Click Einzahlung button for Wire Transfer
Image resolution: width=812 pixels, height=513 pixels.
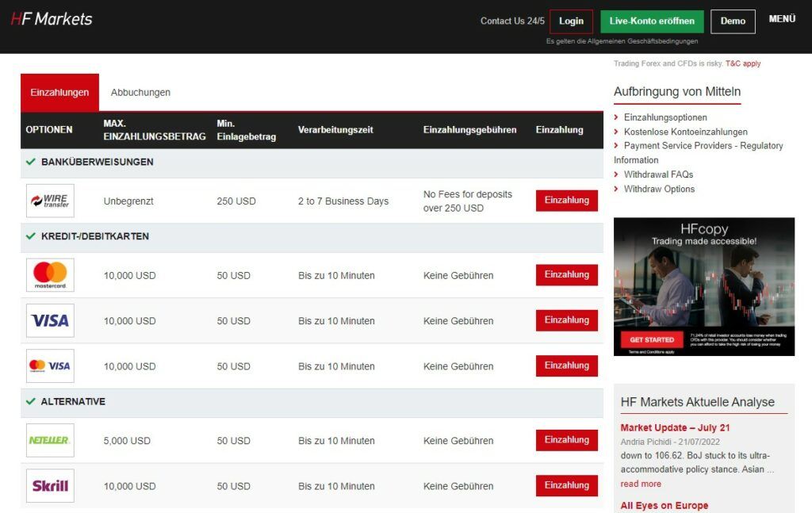566,201
